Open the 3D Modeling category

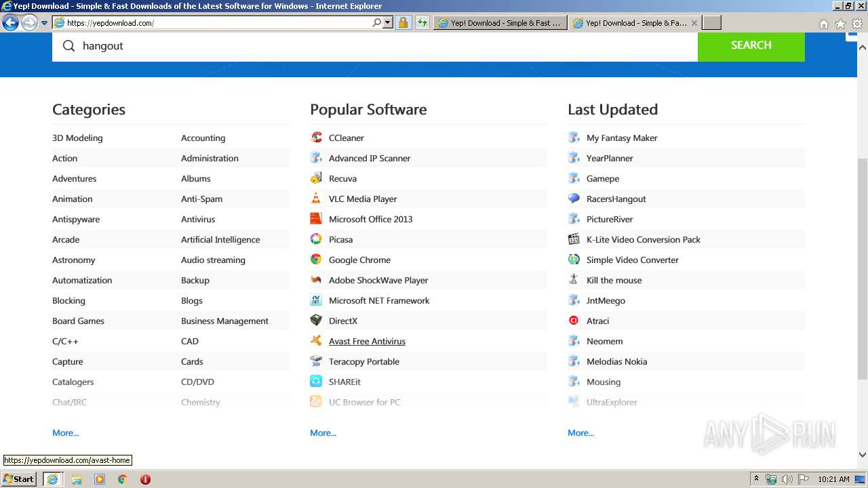[x=77, y=138]
